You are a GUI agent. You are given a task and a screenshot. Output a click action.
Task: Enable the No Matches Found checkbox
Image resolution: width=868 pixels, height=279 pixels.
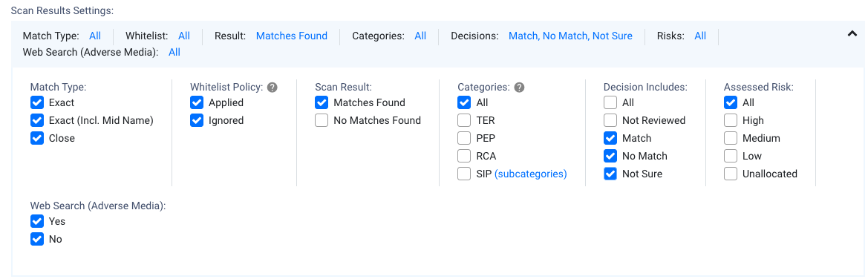click(322, 120)
